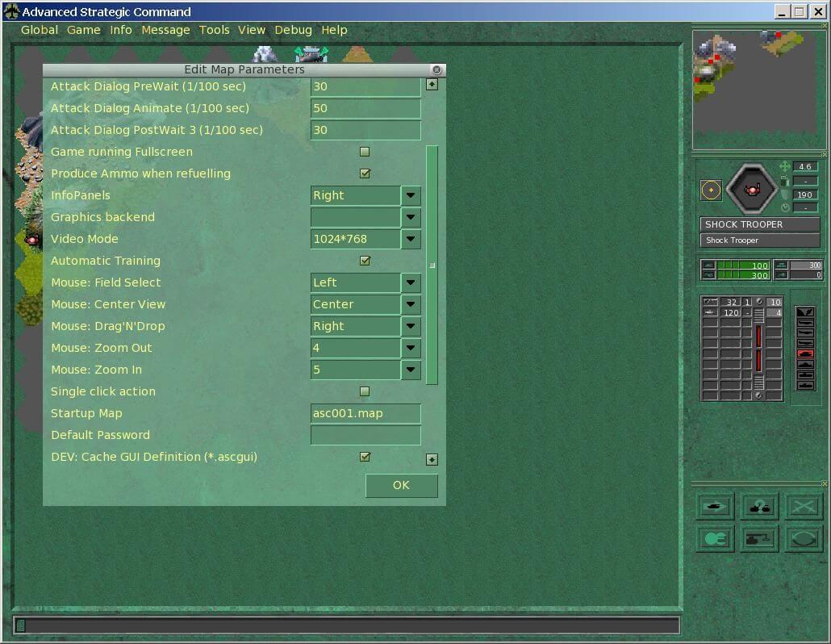Expand the InfoPanels dropdown arrow
The width and height of the screenshot is (831, 644).
[411, 195]
